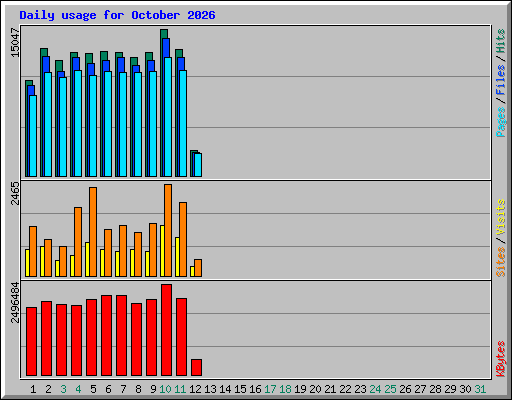Viewport: 512px width, 400px height.
Task: Click day 2 on the x-axis
Action: coord(48,389)
